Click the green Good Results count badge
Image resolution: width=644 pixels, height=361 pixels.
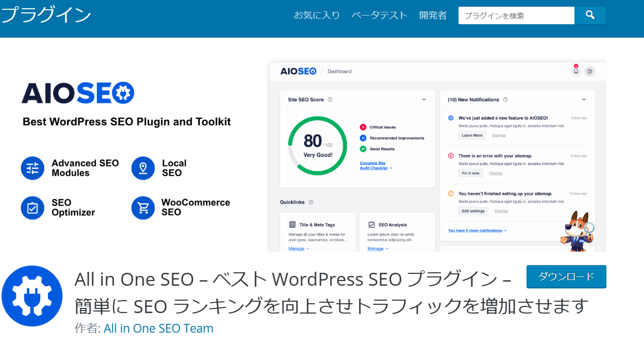(363, 149)
